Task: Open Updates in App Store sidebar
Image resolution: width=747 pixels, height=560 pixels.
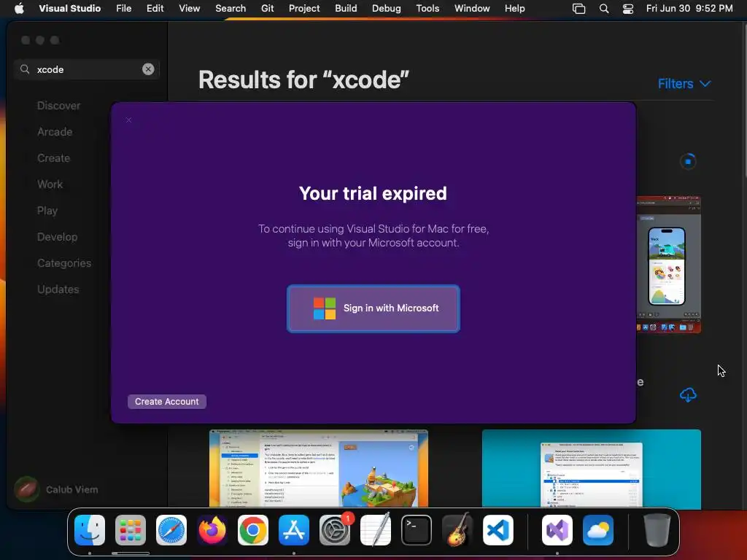Action: (x=58, y=289)
